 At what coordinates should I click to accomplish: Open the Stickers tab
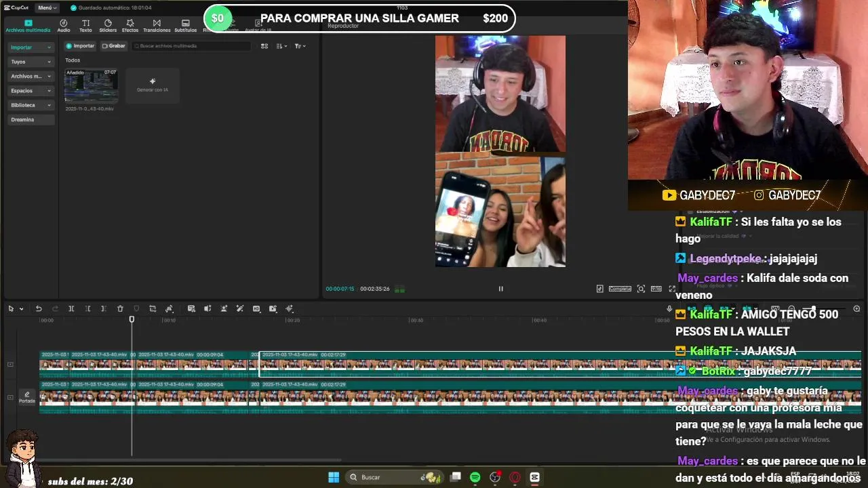[108, 26]
